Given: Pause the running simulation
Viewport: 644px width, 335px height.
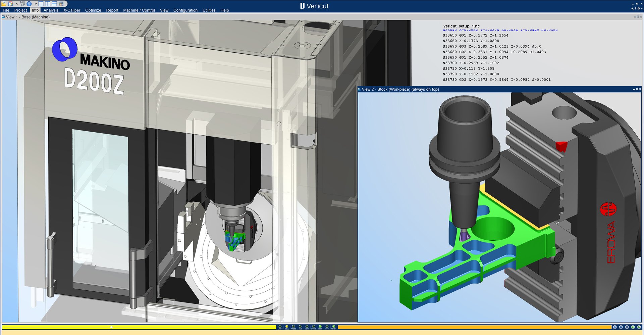Looking at the screenshot, I should (627, 327).
